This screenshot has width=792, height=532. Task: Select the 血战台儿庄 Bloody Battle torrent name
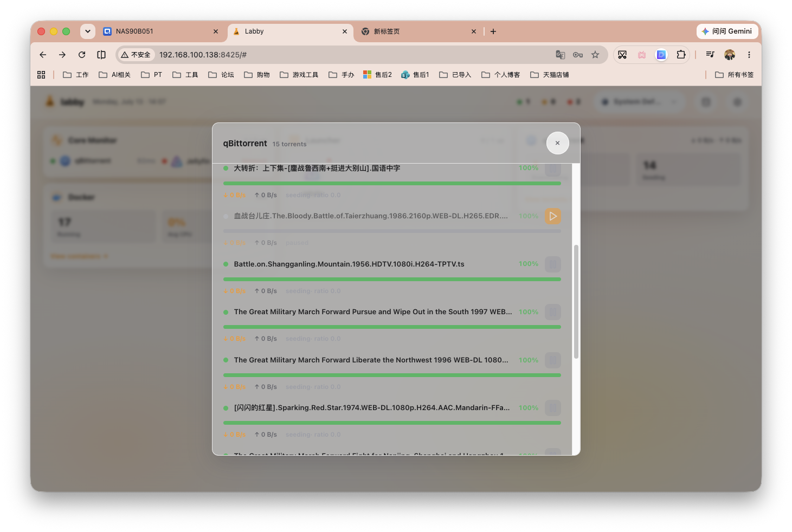tap(371, 216)
